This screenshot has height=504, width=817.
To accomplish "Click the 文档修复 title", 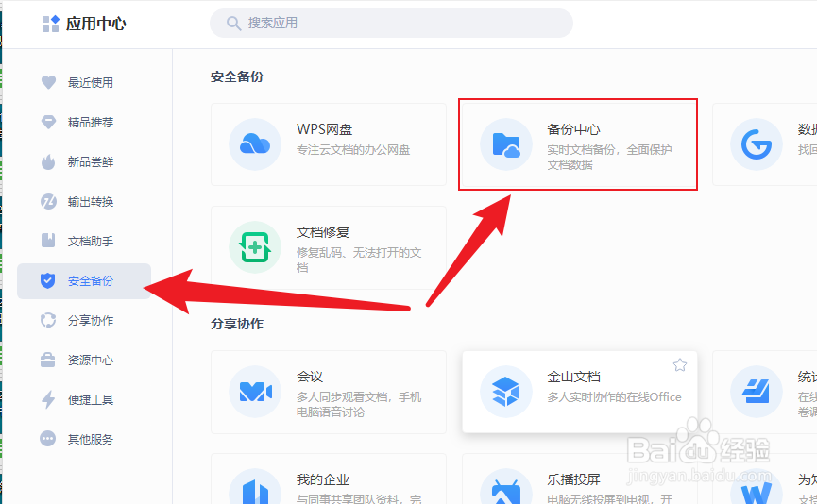I will point(323,232).
